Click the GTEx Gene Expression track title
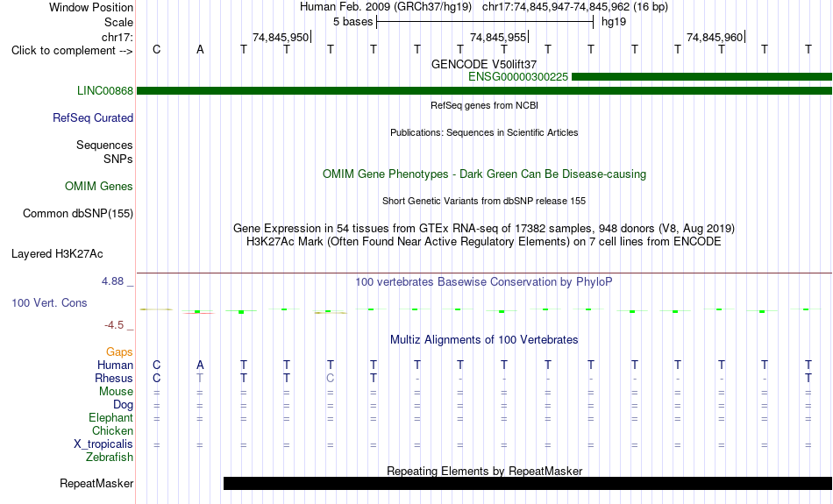The height and width of the screenshot is (504, 833). point(484,229)
